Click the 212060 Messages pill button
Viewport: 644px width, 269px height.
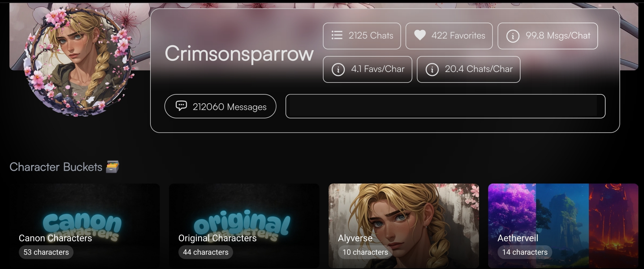pyautogui.click(x=220, y=106)
